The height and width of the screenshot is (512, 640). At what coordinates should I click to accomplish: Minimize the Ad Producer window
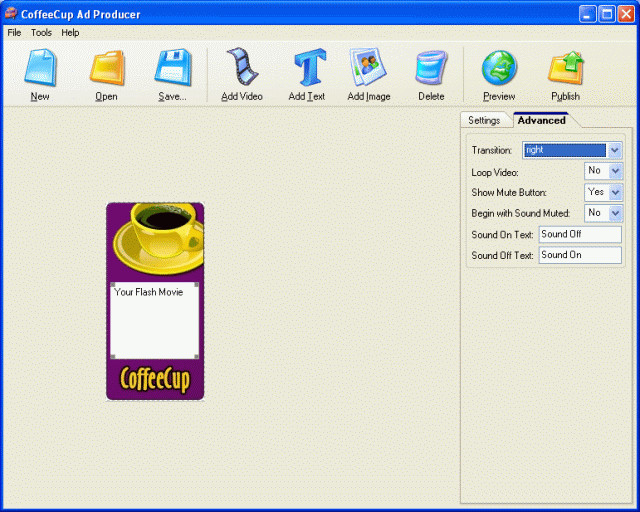(x=587, y=14)
